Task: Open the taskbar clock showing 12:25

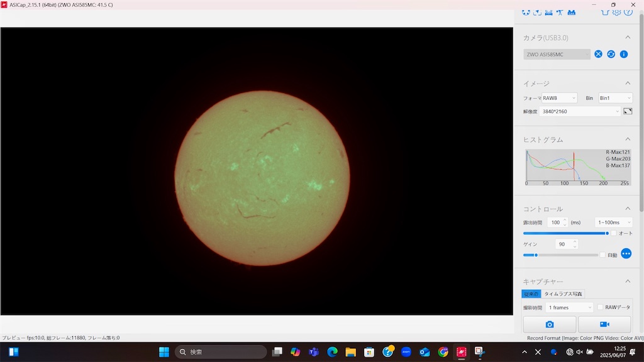Action: click(613, 352)
